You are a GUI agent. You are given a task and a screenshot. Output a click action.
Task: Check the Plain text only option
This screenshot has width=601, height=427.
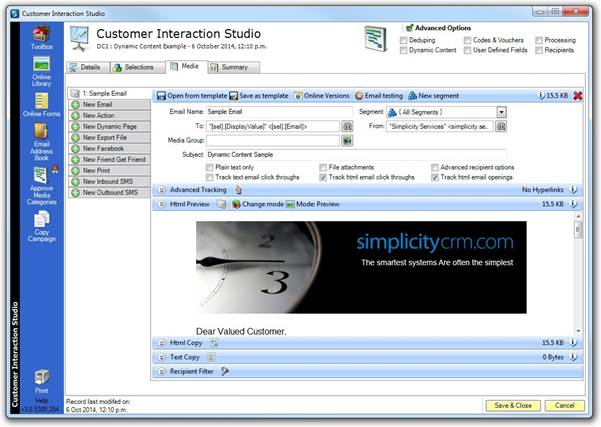point(210,168)
